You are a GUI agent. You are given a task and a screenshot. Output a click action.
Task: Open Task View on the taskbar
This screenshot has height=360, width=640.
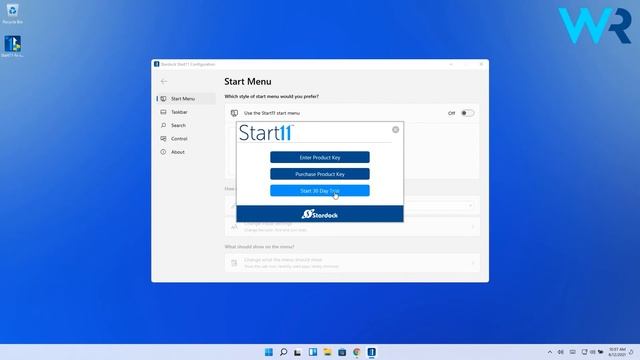pos(298,352)
